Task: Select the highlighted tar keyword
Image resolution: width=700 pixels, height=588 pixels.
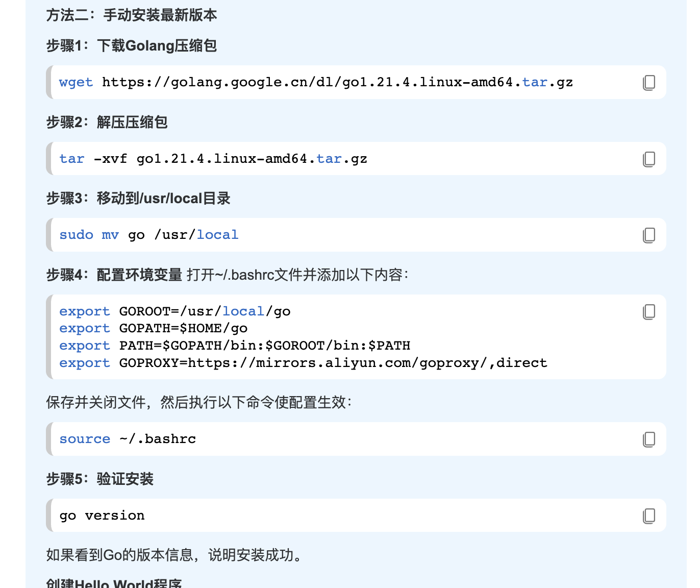Action: click(x=71, y=159)
